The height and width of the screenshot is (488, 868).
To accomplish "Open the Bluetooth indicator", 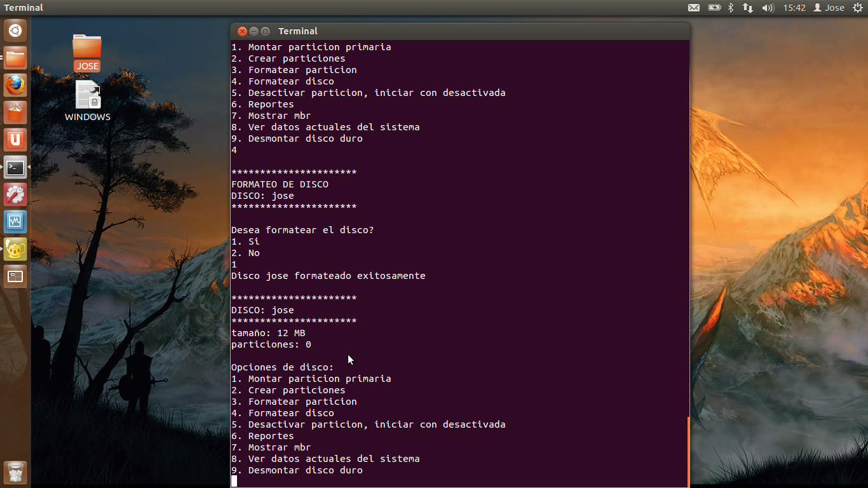I will pyautogui.click(x=731, y=8).
